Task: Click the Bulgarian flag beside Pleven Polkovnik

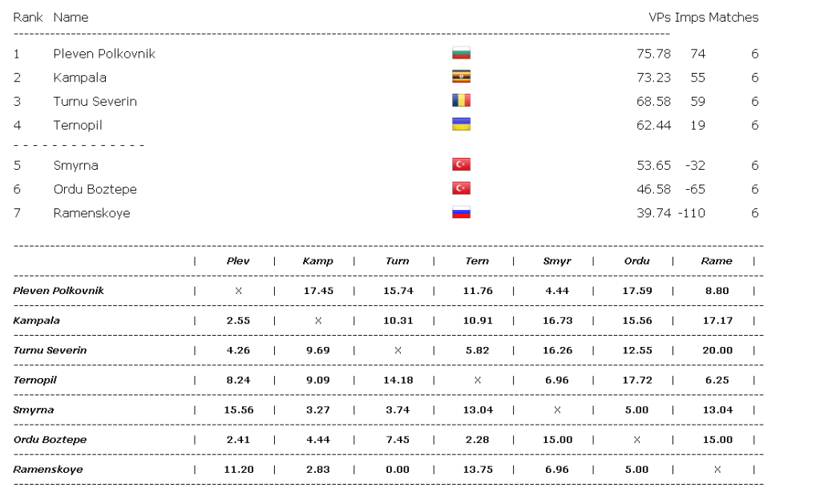Action: (461, 54)
